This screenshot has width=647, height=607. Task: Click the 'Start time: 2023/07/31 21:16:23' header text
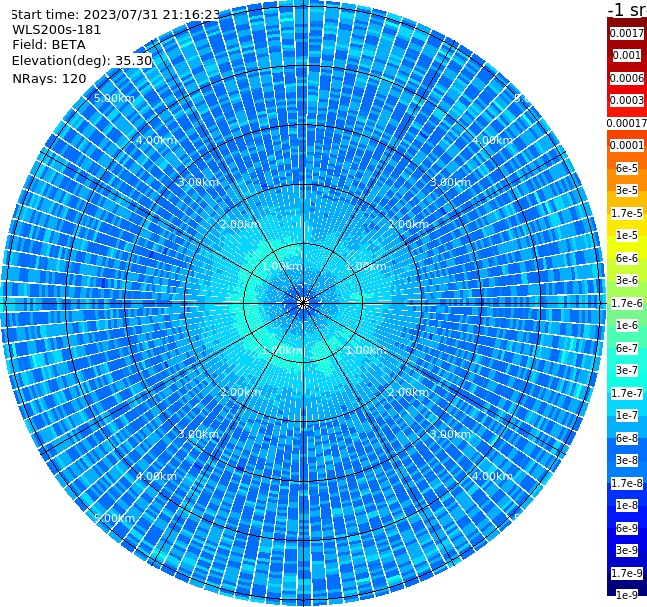116,15
